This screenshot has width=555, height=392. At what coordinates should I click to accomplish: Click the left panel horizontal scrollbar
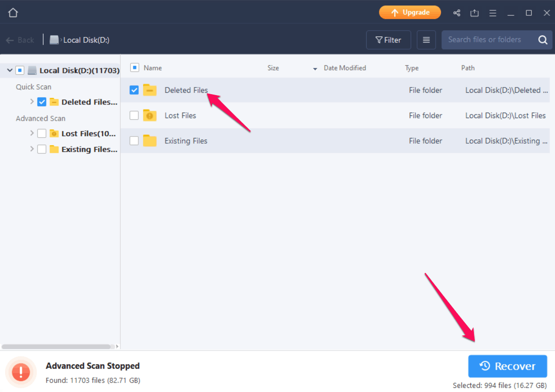56,347
